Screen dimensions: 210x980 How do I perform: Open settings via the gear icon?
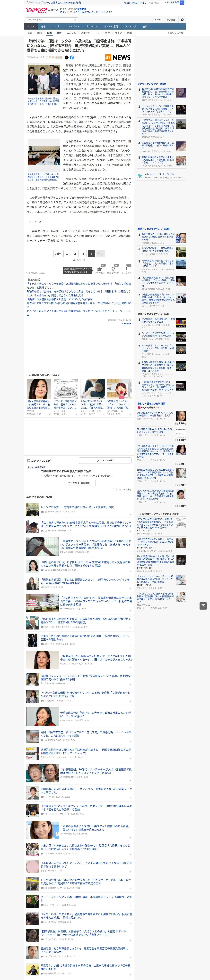click(x=182, y=20)
